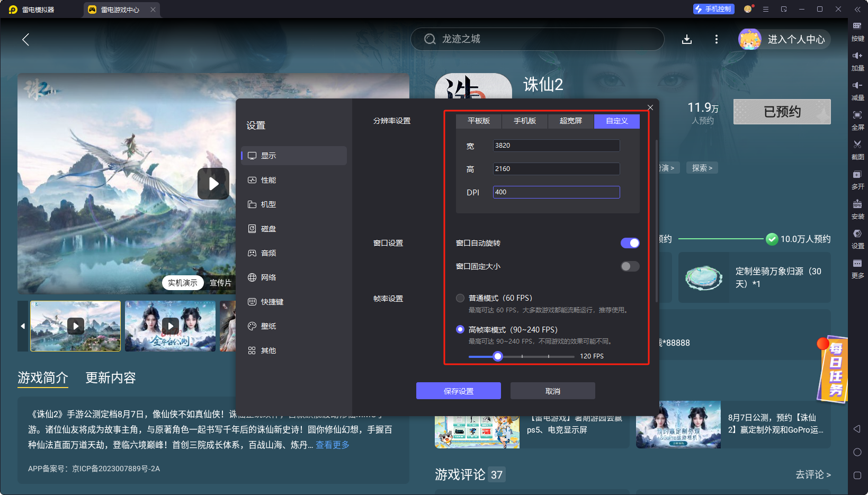Select 显示 display settings category
Image resolution: width=868 pixels, height=495 pixels.
(x=294, y=156)
